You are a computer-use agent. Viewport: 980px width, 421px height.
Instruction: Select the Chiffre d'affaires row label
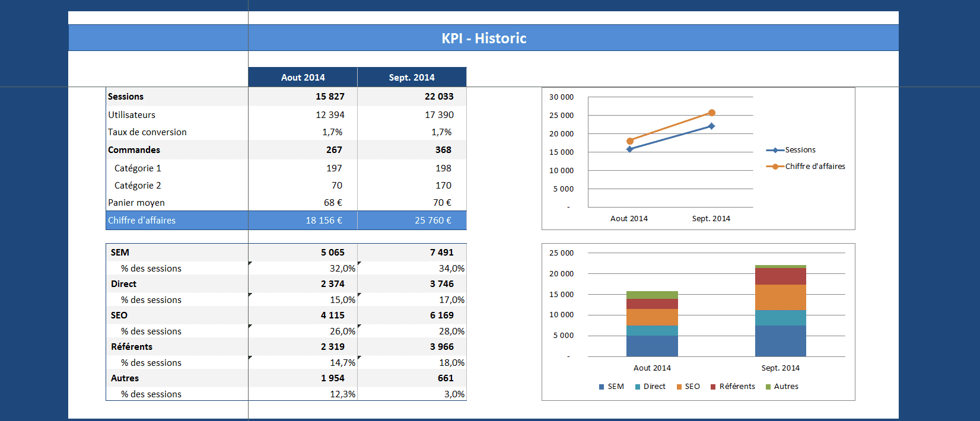point(142,221)
